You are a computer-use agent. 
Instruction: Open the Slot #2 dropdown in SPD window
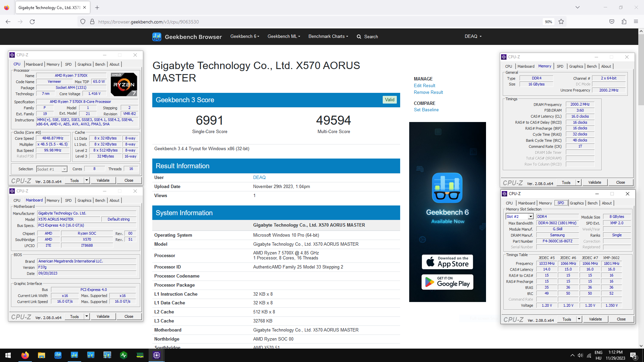coord(531,217)
